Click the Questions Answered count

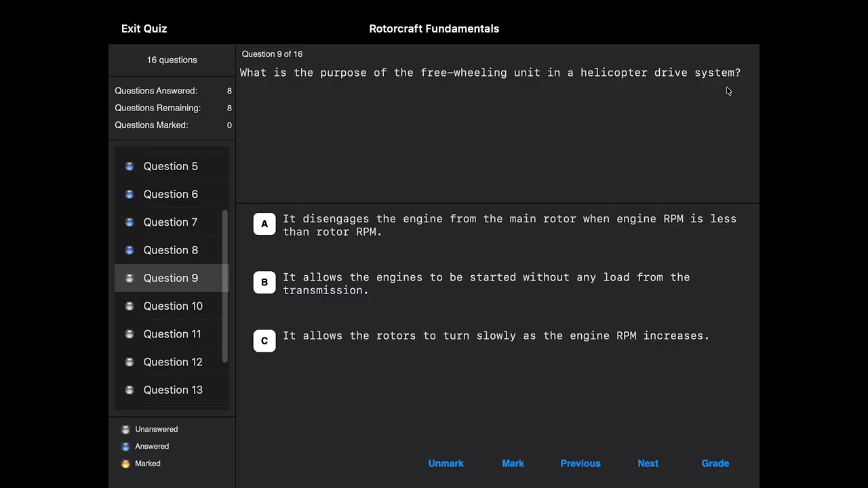click(x=229, y=91)
